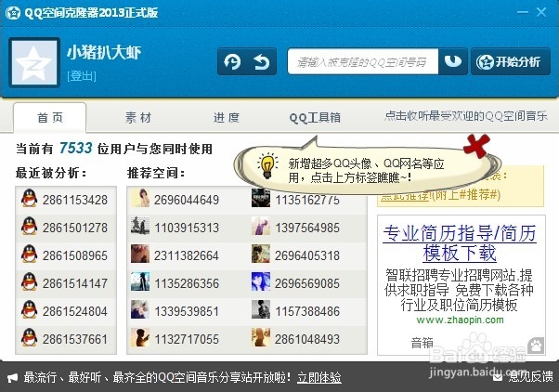Screen dimensions: 559x392
Task: Open 意见反馈 feedback link
Action: [530, 376]
